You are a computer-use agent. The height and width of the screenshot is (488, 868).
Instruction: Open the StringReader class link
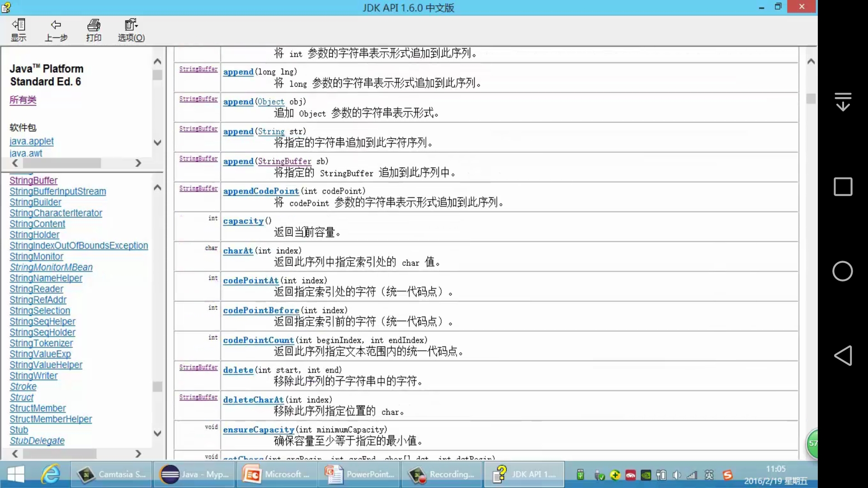point(36,289)
